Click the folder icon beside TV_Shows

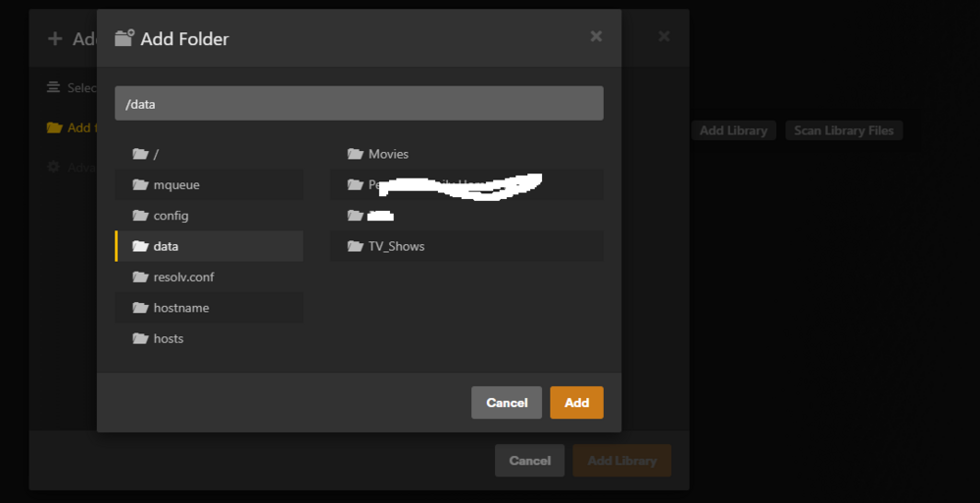(355, 246)
